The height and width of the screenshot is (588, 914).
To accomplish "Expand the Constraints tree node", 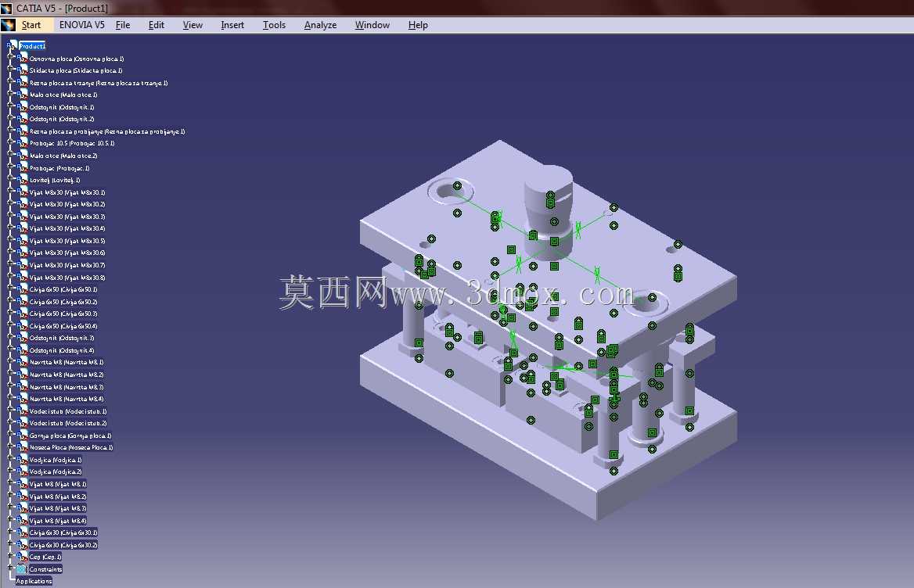I will pyautogui.click(x=10, y=568).
